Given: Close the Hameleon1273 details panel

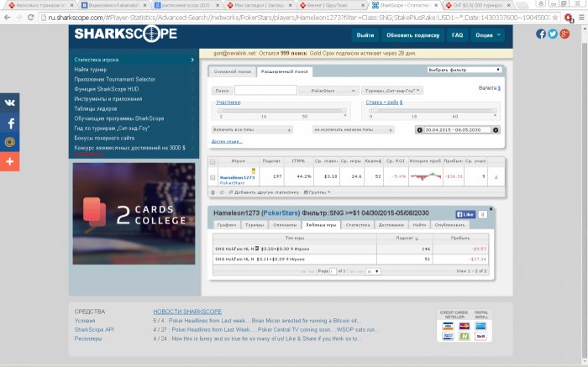Looking at the screenshot, I should (491, 209).
